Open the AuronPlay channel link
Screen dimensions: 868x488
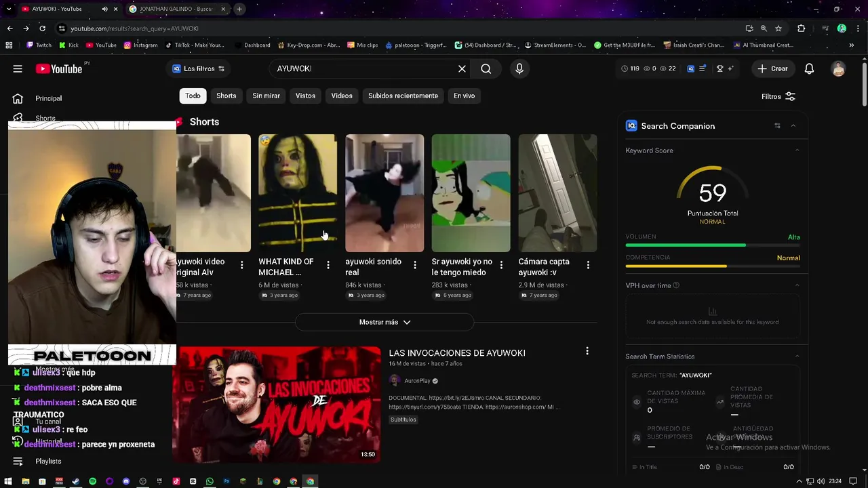coord(417,381)
